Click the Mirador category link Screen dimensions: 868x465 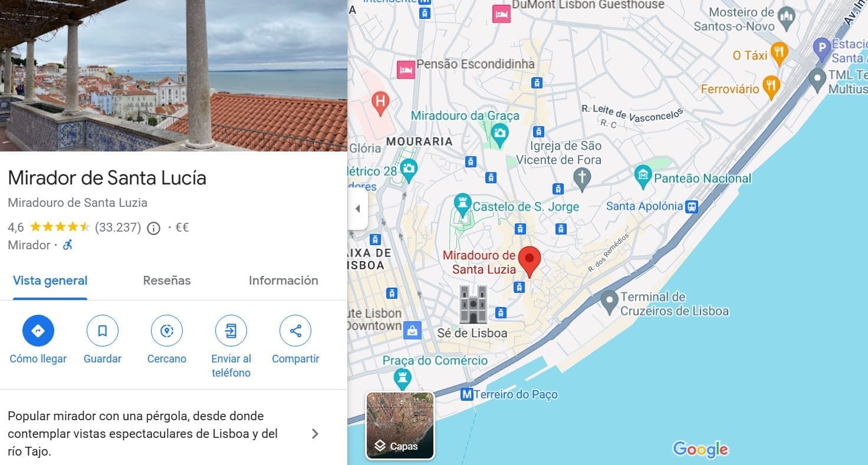29,245
